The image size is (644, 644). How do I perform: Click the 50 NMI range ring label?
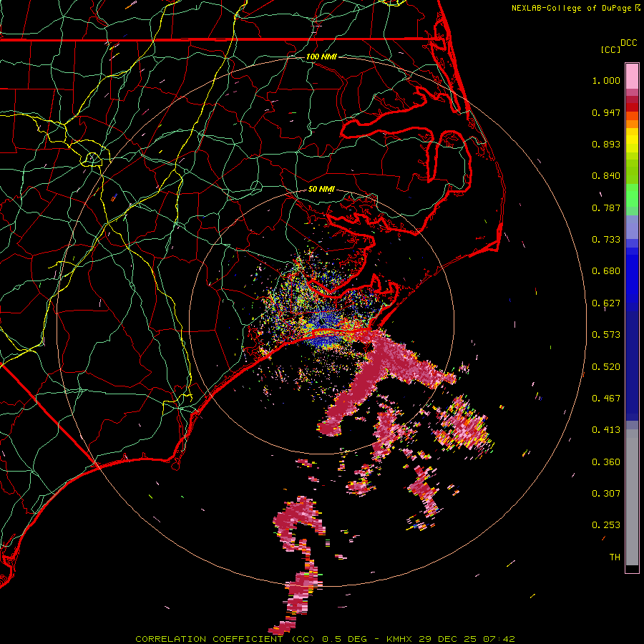click(x=321, y=190)
